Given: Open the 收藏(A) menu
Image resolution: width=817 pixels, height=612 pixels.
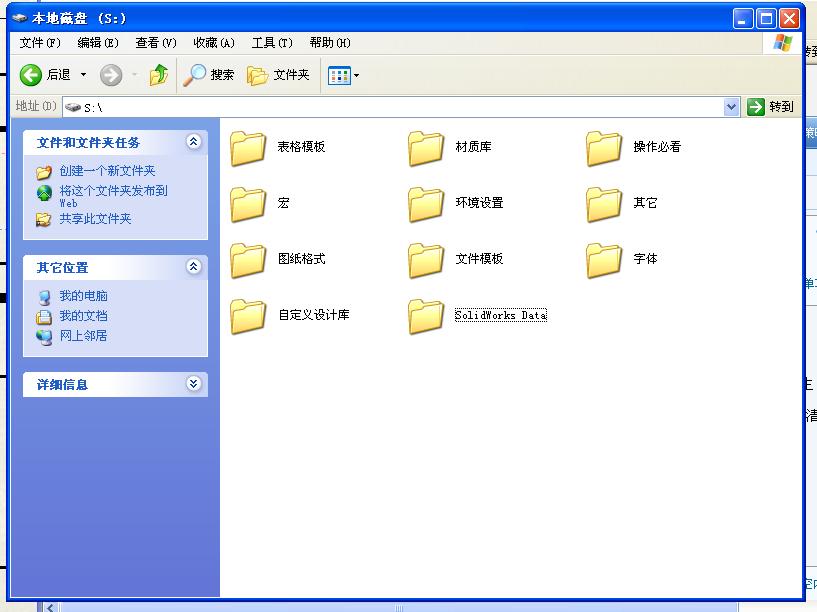Looking at the screenshot, I should [214, 43].
